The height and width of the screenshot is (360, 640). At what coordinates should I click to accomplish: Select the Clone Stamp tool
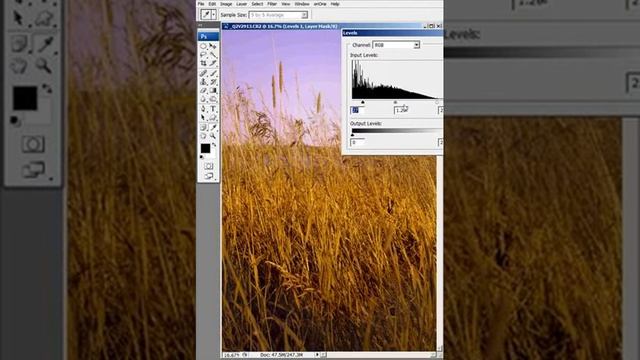click(x=203, y=82)
